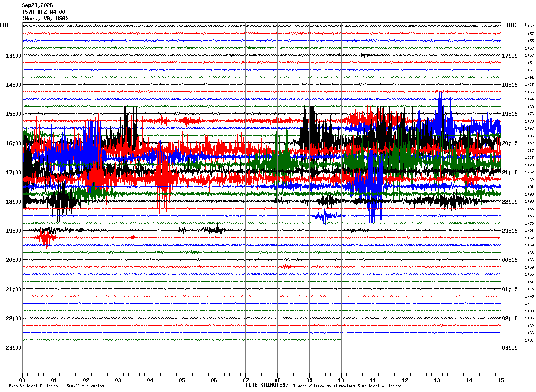The width and height of the screenshot is (536, 392).
Task: Select the T57A HHZ N4 00 station label
Action: (x=44, y=12)
